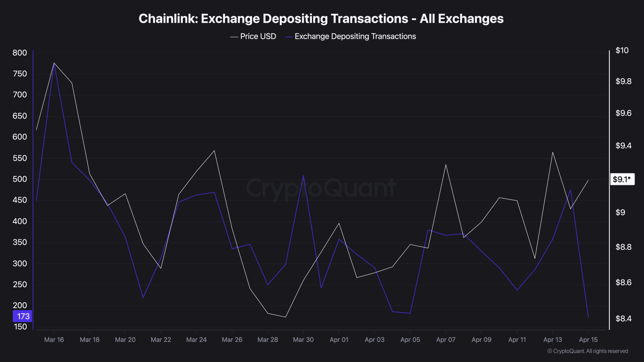The height and width of the screenshot is (362, 644).
Task: Select the Mar 16 date tick label
Action: 54,340
